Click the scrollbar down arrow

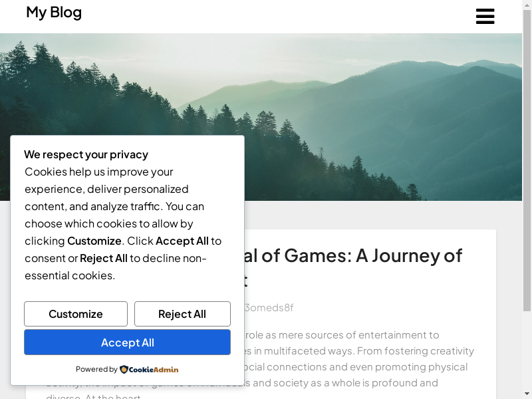tap(527, 393)
